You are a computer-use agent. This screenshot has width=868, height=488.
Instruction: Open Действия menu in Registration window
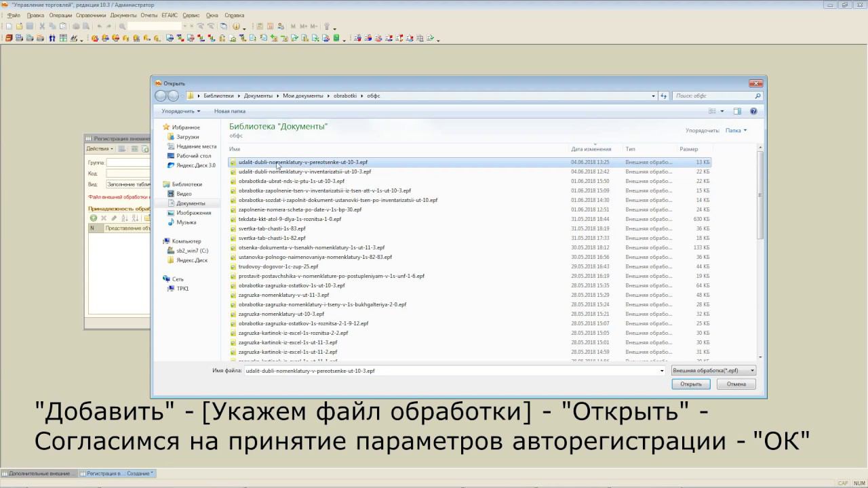pyautogui.click(x=99, y=148)
